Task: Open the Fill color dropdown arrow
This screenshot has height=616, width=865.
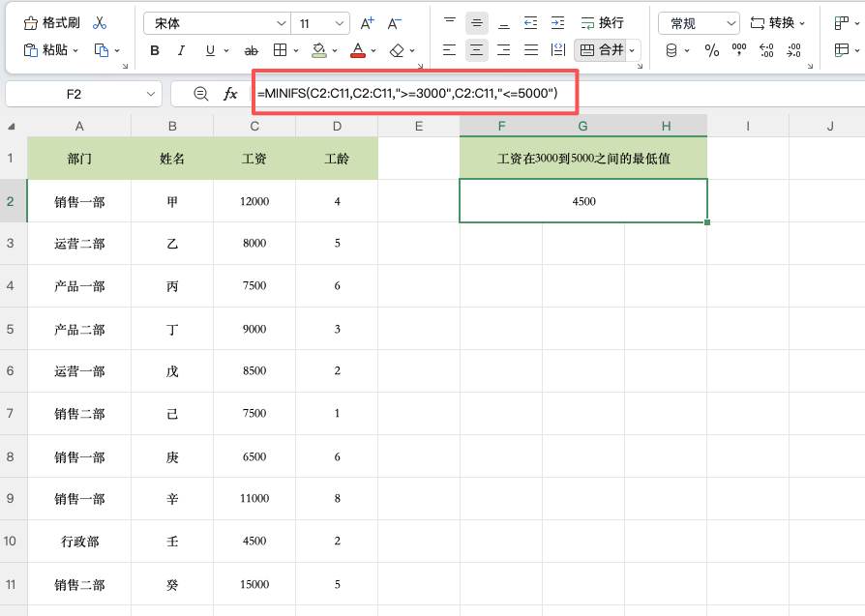Action: [x=335, y=50]
